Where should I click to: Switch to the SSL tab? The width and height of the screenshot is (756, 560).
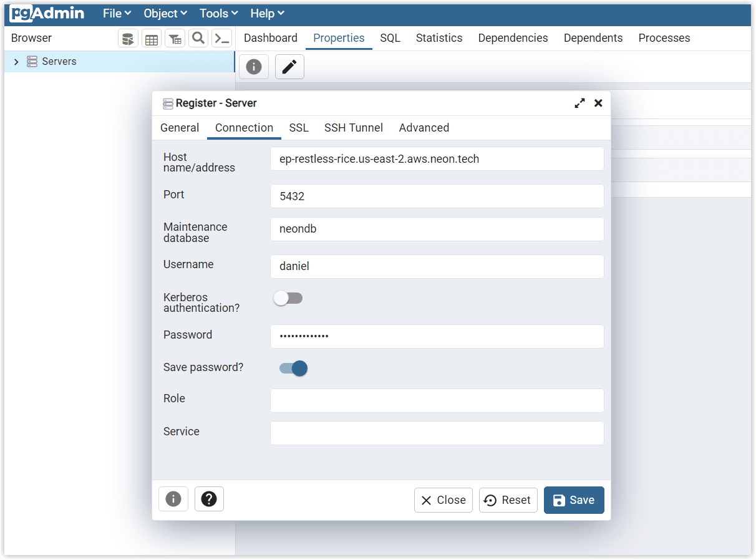(299, 128)
